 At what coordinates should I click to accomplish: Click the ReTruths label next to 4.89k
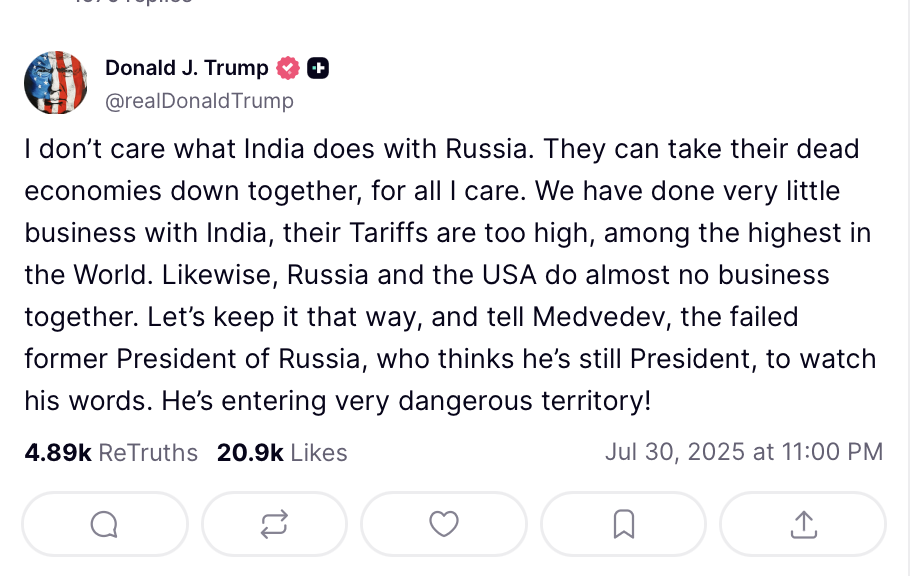148,452
